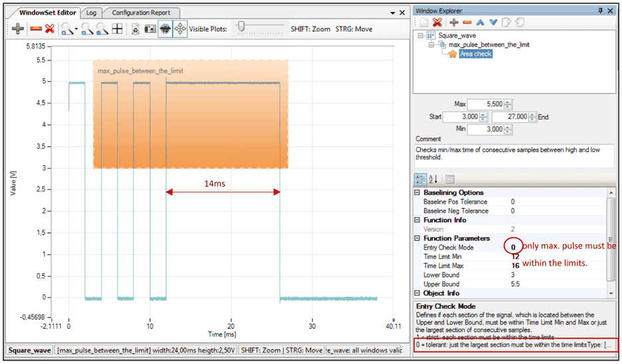Switch the property grid to categorized view

click(420, 179)
